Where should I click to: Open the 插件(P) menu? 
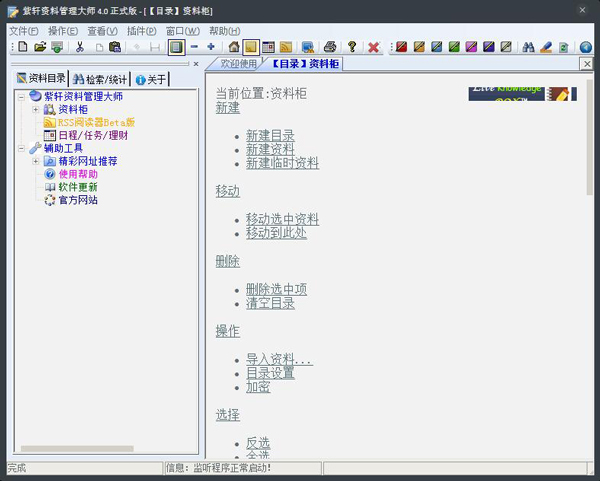pos(142,31)
